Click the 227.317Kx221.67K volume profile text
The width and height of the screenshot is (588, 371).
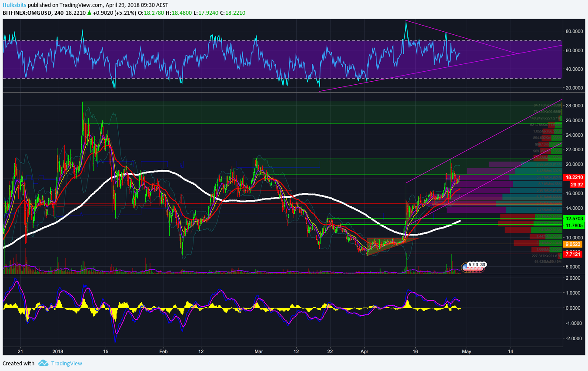(x=547, y=256)
